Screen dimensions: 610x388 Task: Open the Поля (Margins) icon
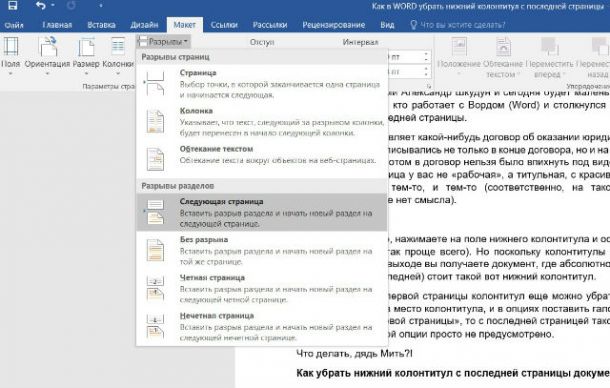tap(11, 46)
